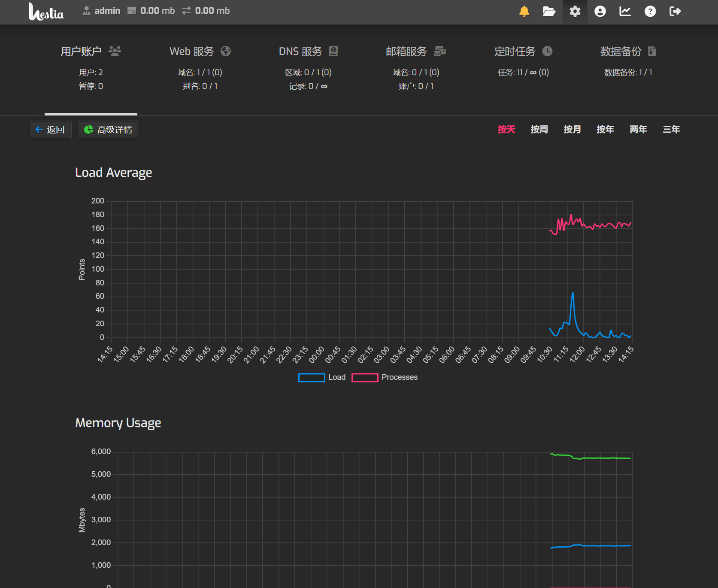Click the 返回 back button

[x=50, y=130]
